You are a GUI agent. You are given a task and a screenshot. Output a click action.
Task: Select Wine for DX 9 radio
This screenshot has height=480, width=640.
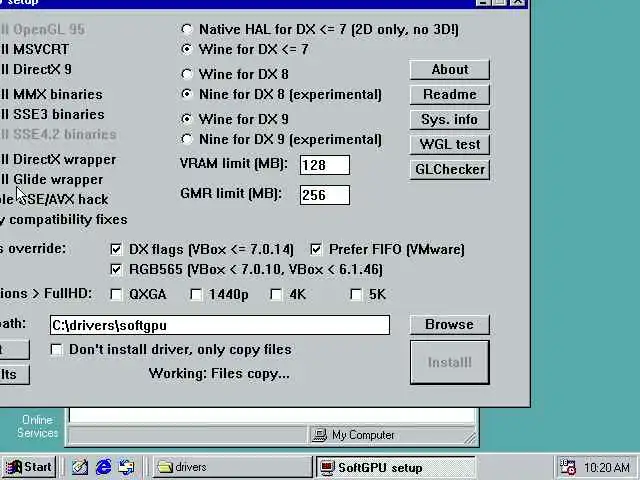click(187, 119)
